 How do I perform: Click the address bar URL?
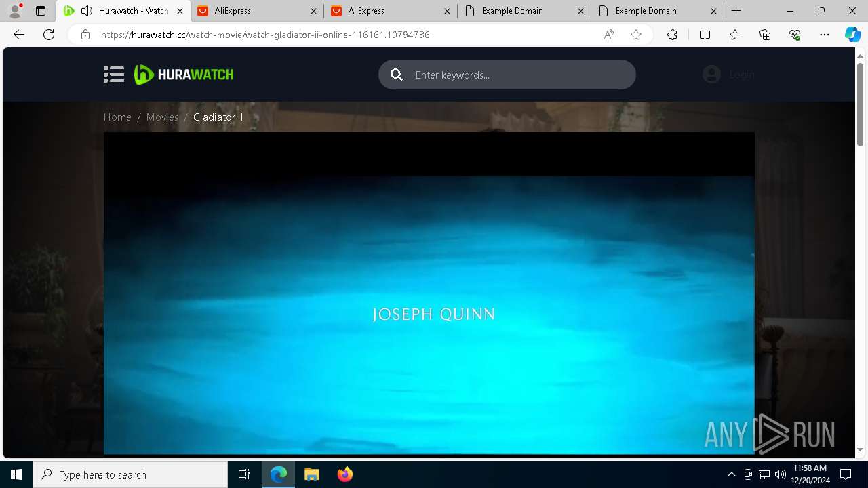265,35
